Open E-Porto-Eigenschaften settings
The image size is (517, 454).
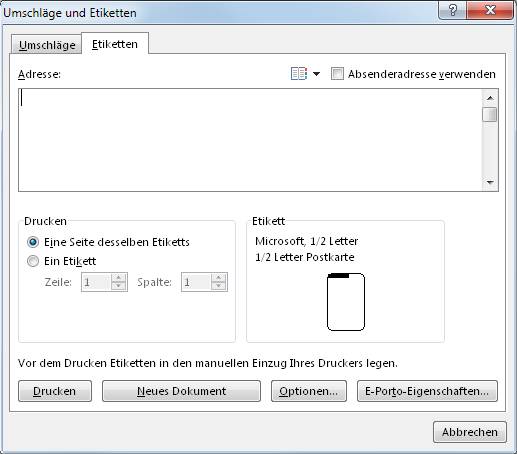pyautogui.click(x=427, y=391)
